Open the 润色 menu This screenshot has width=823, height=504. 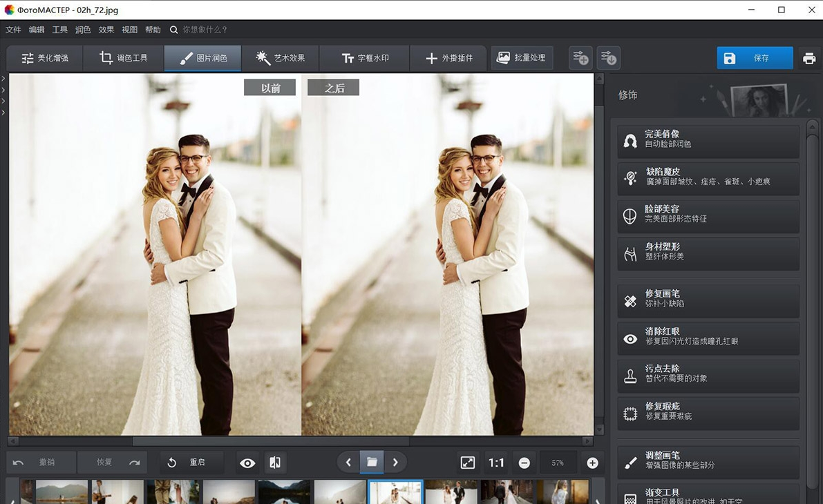click(83, 30)
